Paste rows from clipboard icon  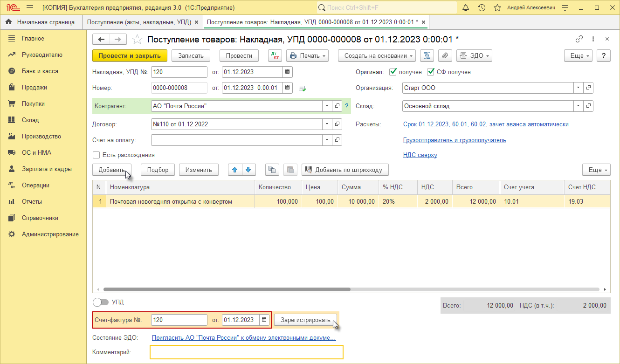[x=290, y=170]
